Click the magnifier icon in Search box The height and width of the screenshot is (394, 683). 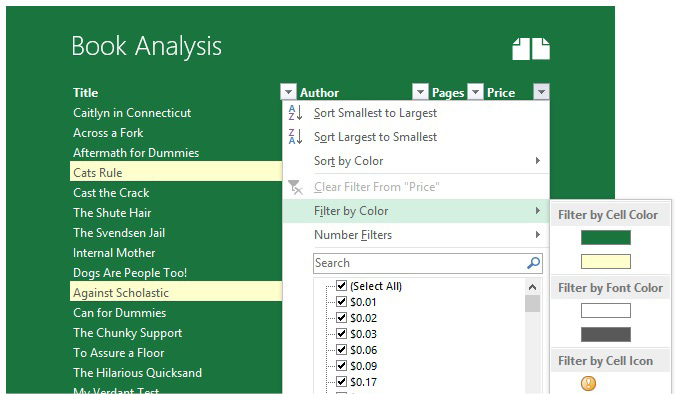point(534,263)
